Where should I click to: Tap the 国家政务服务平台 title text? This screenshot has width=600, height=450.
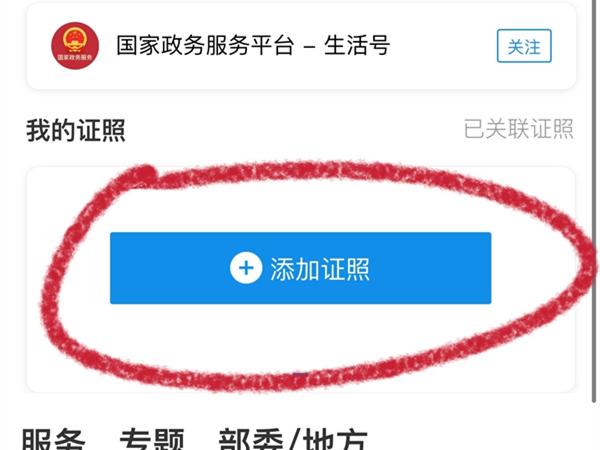point(205,45)
